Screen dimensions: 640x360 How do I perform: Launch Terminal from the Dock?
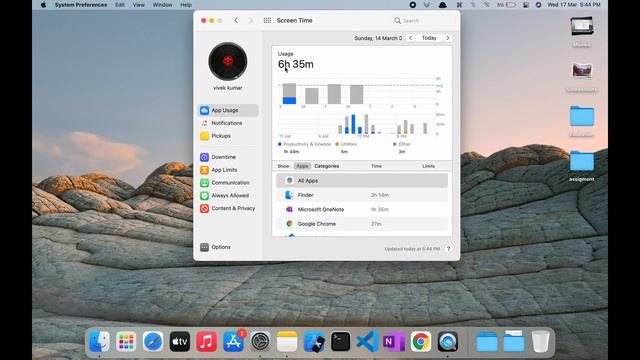[340, 341]
